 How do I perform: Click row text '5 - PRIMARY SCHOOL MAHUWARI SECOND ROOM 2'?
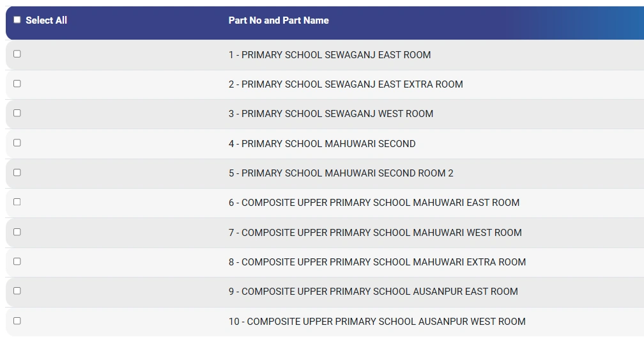coord(341,173)
